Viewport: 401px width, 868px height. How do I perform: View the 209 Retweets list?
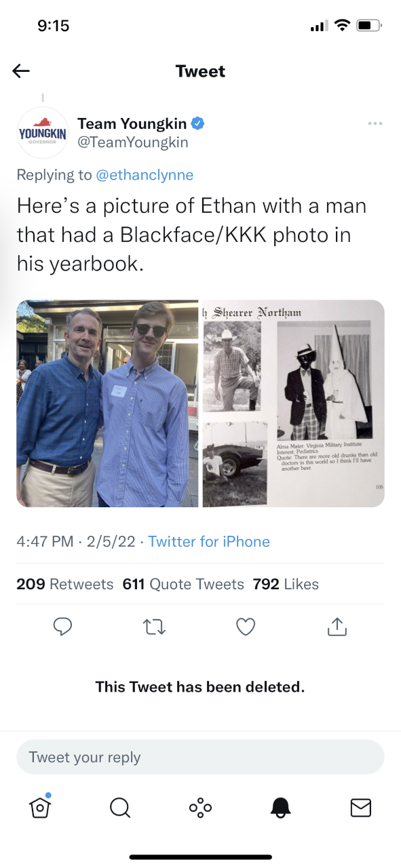[64, 584]
